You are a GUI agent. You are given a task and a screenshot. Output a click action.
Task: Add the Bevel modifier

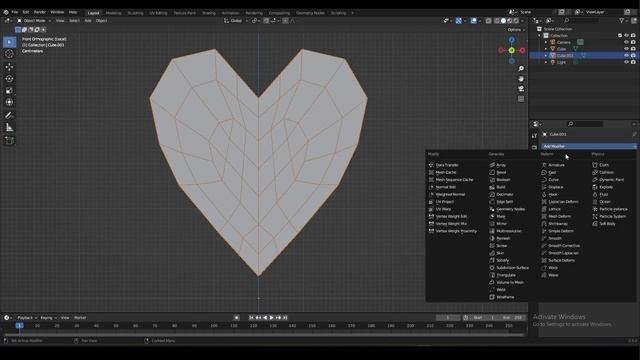[x=501, y=172]
